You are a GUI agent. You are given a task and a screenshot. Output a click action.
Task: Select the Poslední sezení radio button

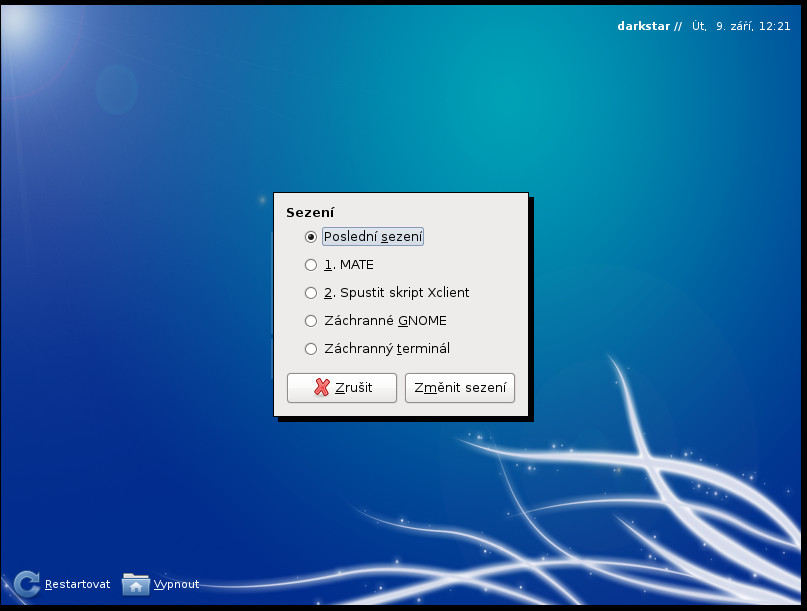point(310,237)
